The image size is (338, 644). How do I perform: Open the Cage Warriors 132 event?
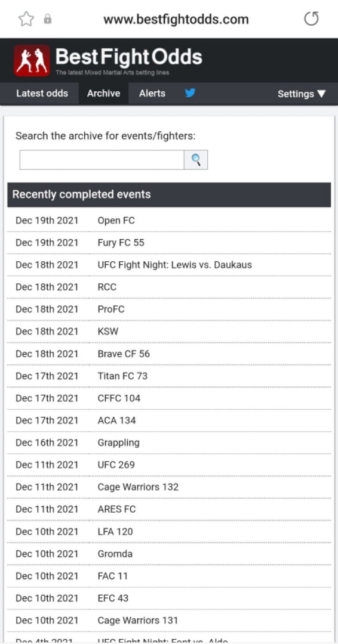pos(138,487)
